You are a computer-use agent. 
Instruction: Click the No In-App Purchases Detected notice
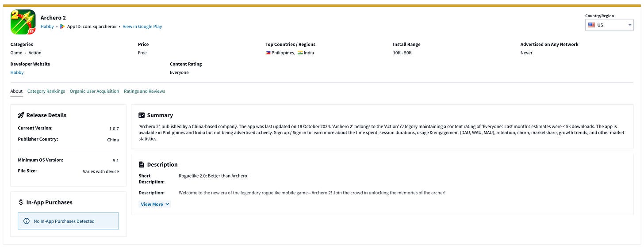(69, 221)
